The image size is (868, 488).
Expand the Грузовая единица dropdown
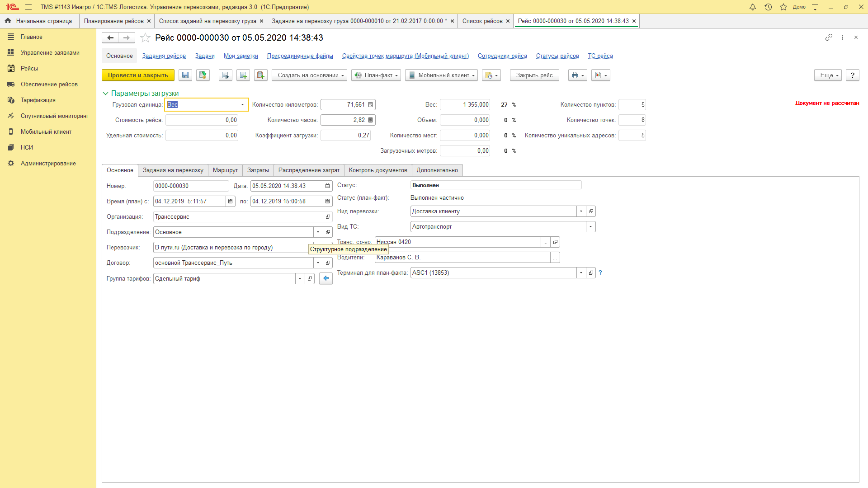[243, 105]
